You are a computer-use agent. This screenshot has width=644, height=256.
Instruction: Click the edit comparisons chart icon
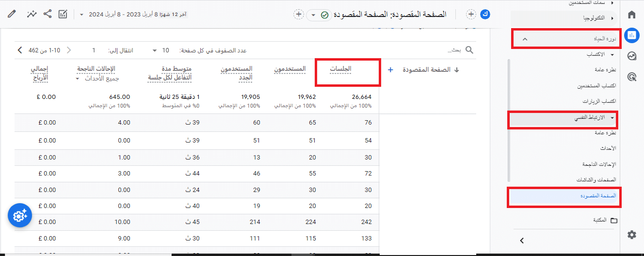click(63, 14)
